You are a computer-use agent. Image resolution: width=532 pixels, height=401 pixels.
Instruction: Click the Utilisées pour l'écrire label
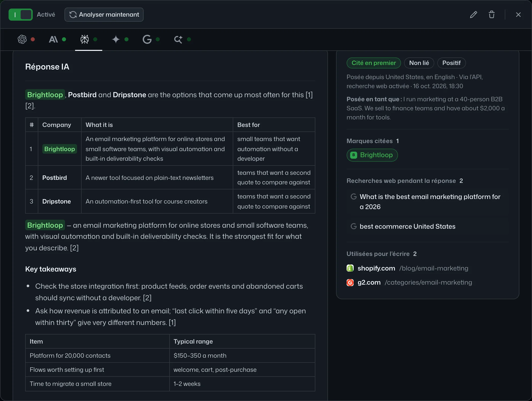coord(378,254)
